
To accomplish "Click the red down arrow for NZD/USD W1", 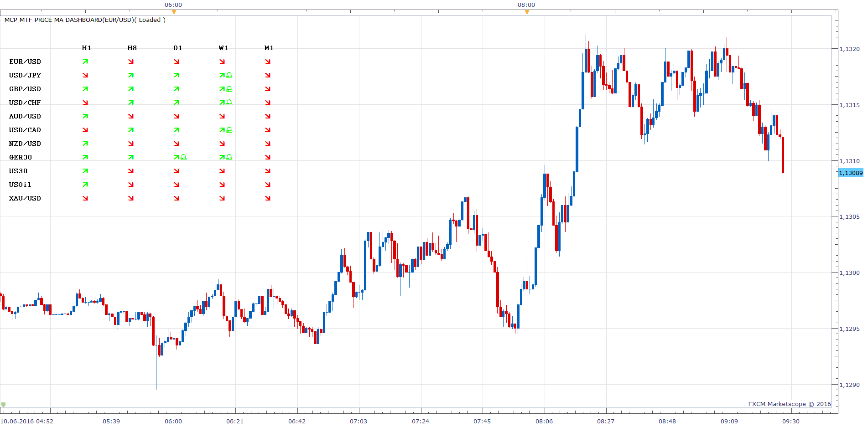I will click(222, 144).
